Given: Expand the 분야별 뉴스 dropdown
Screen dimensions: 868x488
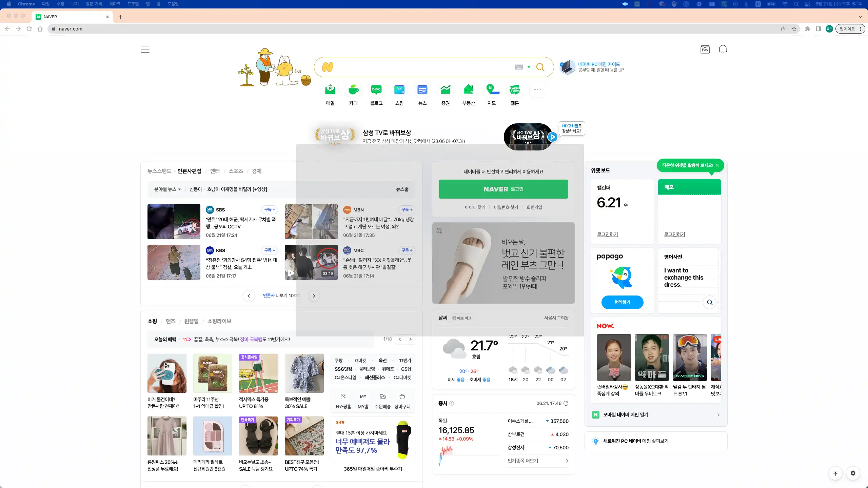Looking at the screenshot, I should click(167, 189).
